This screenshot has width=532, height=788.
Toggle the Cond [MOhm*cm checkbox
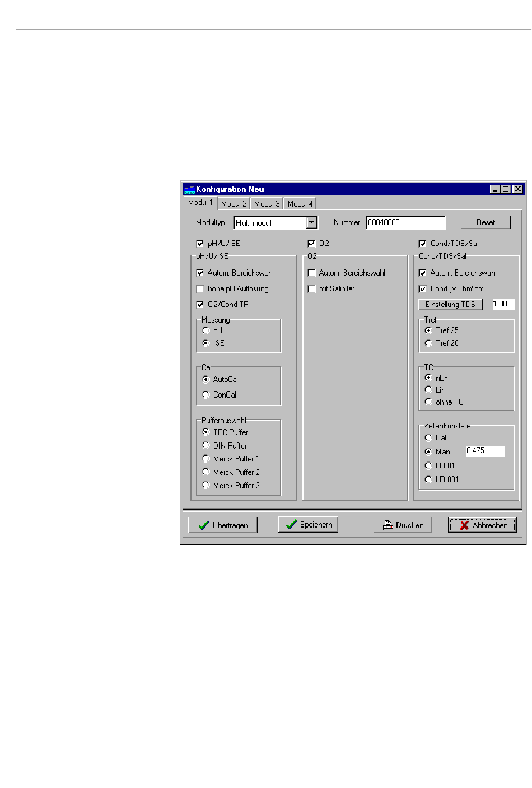click(x=423, y=289)
